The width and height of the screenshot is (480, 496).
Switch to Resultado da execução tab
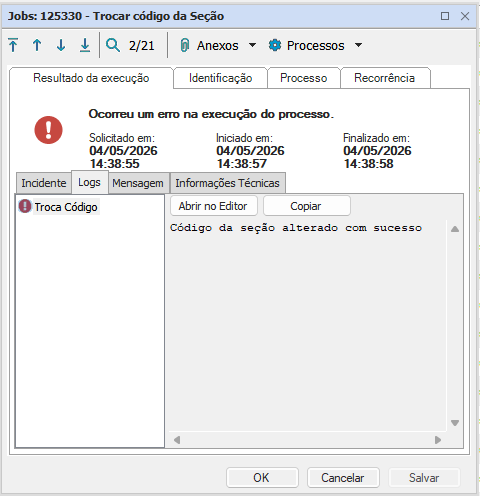click(x=91, y=78)
